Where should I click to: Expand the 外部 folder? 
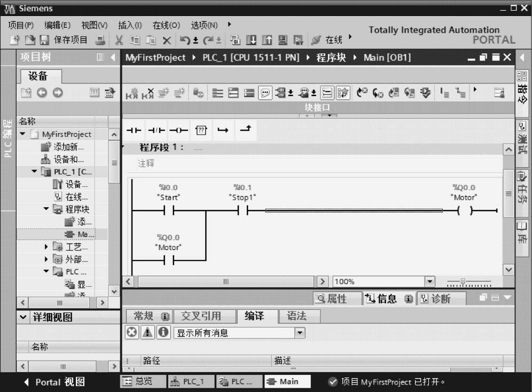pyautogui.click(x=46, y=259)
